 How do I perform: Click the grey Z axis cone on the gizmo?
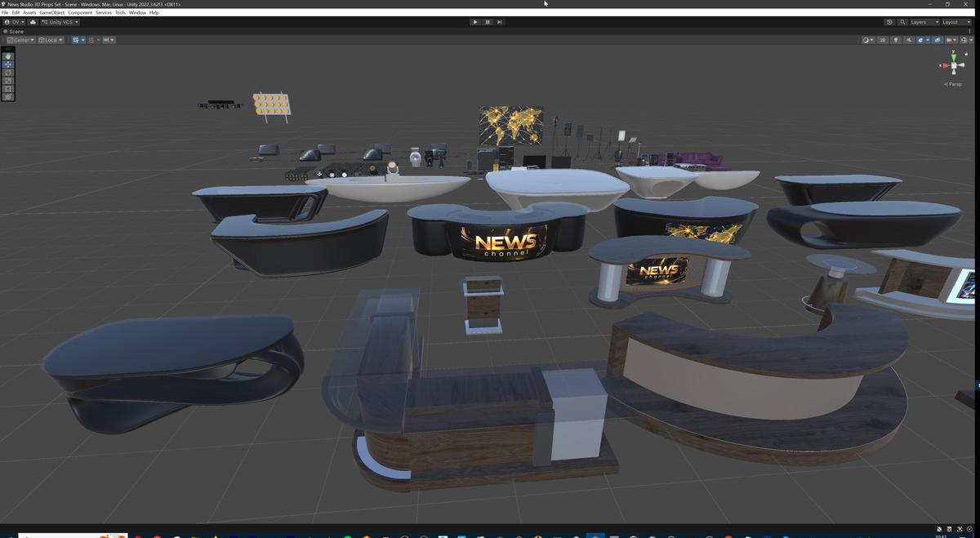(x=962, y=64)
